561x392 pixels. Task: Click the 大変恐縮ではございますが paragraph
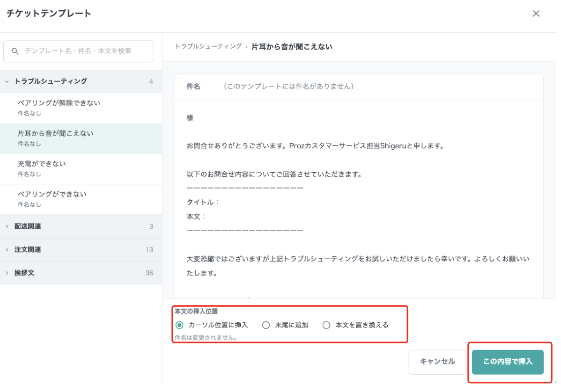(358, 266)
